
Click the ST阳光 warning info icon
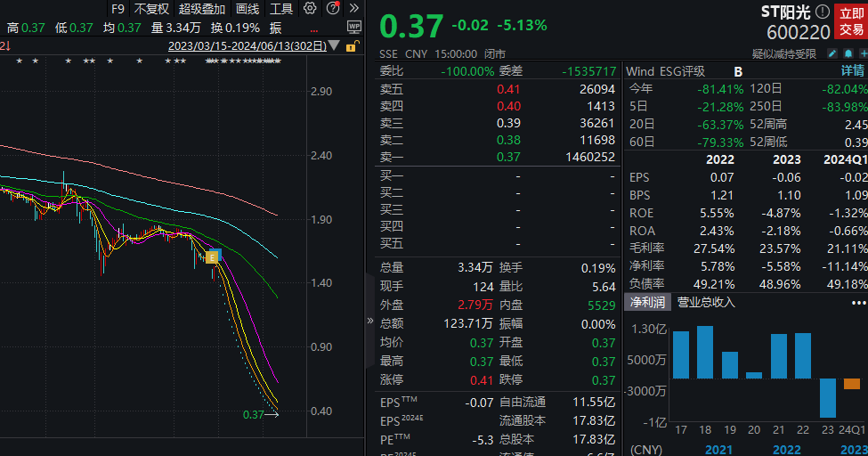[x=822, y=11]
